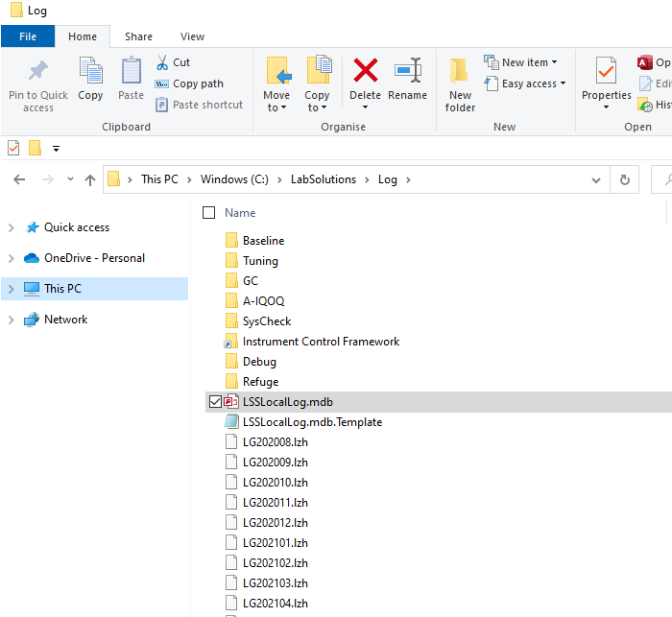Select file LG202012.lzh
Screen dimensions: 672x617
[276, 523]
